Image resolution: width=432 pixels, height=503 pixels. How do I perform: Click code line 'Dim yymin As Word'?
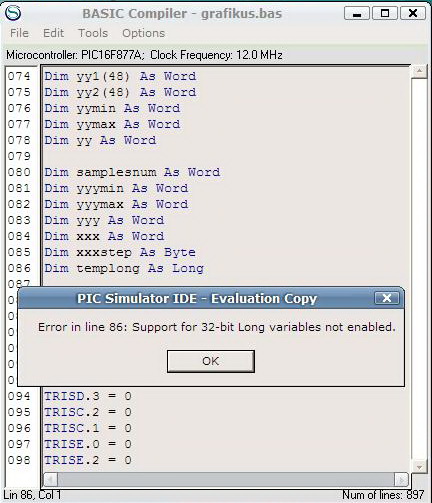(x=112, y=108)
